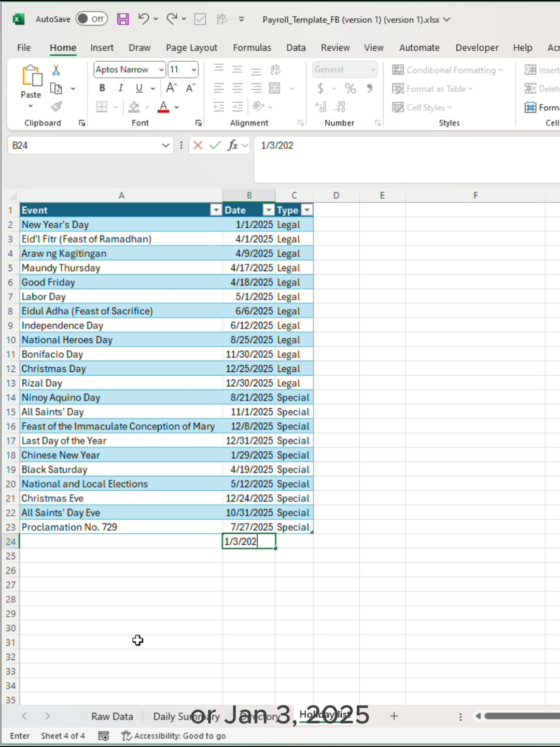The height and width of the screenshot is (747, 560).
Task: Open sheet options three-dot menu
Action: [x=460, y=716]
